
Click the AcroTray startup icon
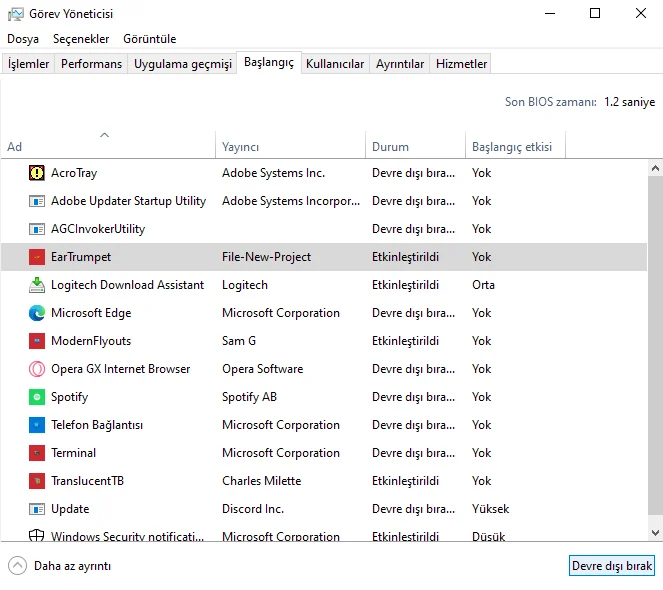click(x=37, y=173)
